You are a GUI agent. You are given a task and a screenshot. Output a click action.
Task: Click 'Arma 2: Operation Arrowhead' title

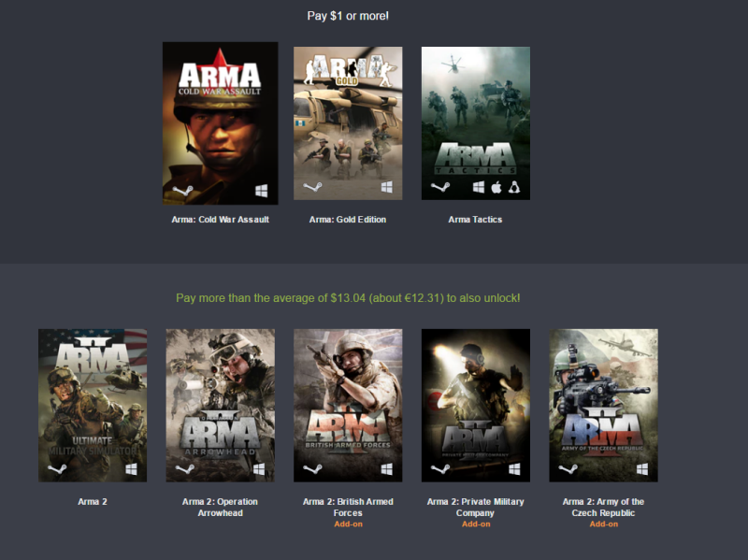point(221,507)
